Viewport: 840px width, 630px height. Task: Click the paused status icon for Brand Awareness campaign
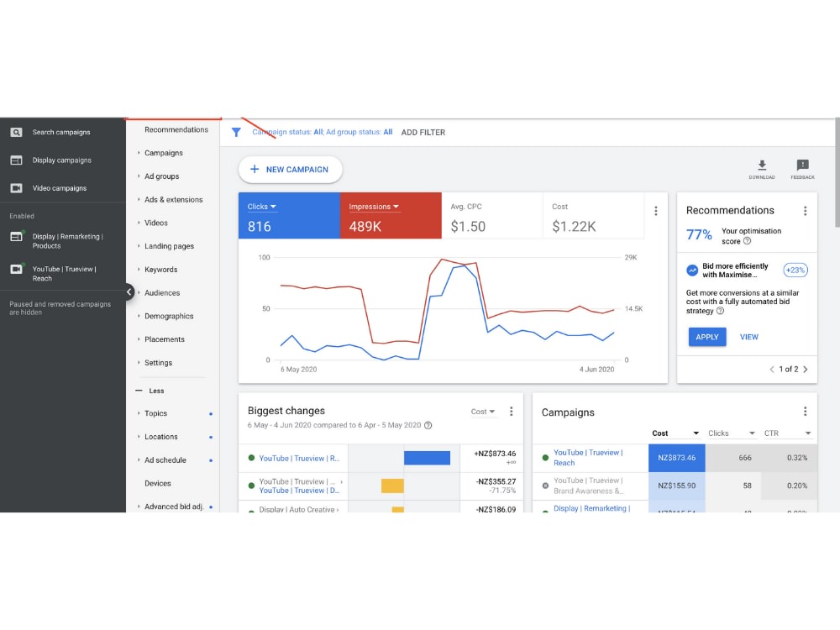coord(545,486)
